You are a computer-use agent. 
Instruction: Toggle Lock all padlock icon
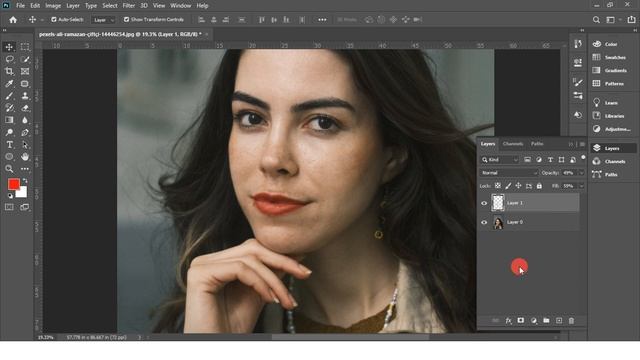click(x=539, y=186)
